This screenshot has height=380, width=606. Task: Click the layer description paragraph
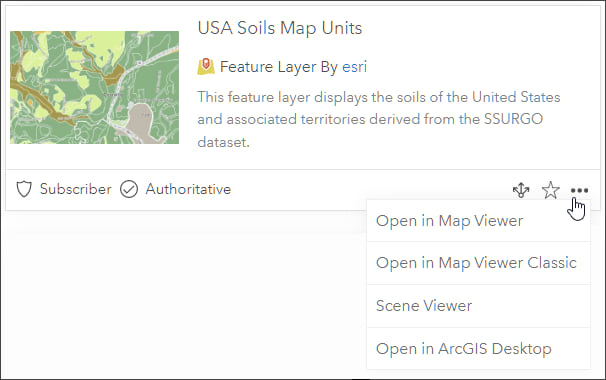click(x=379, y=119)
